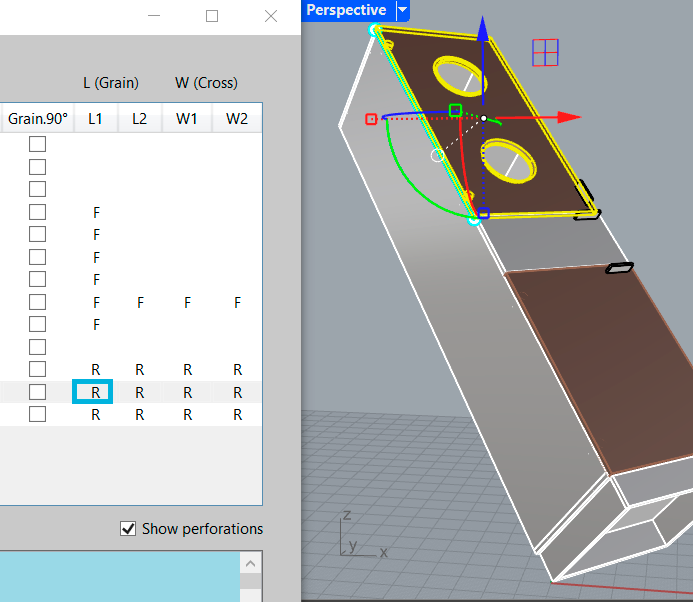This screenshot has height=602, width=693.
Task: Click the green square gumball scale handle
Action: pos(455,110)
